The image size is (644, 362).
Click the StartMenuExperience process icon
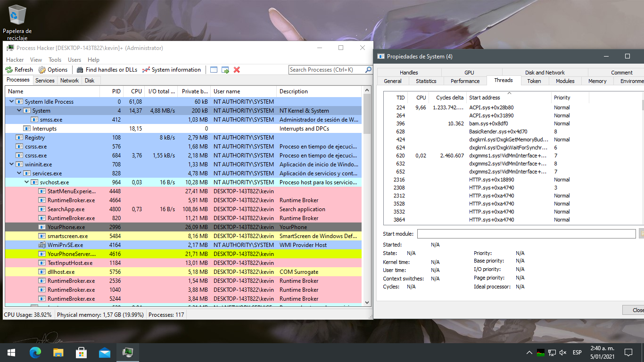pos(42,191)
